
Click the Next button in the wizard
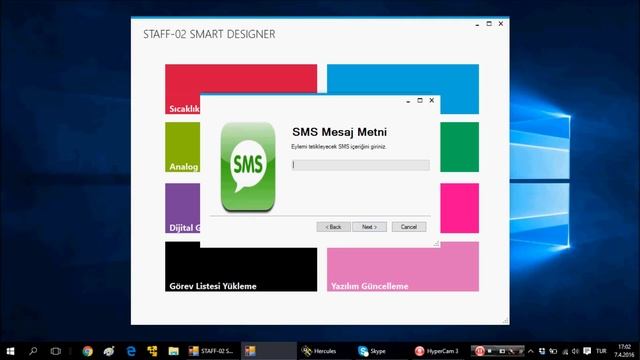click(x=369, y=227)
